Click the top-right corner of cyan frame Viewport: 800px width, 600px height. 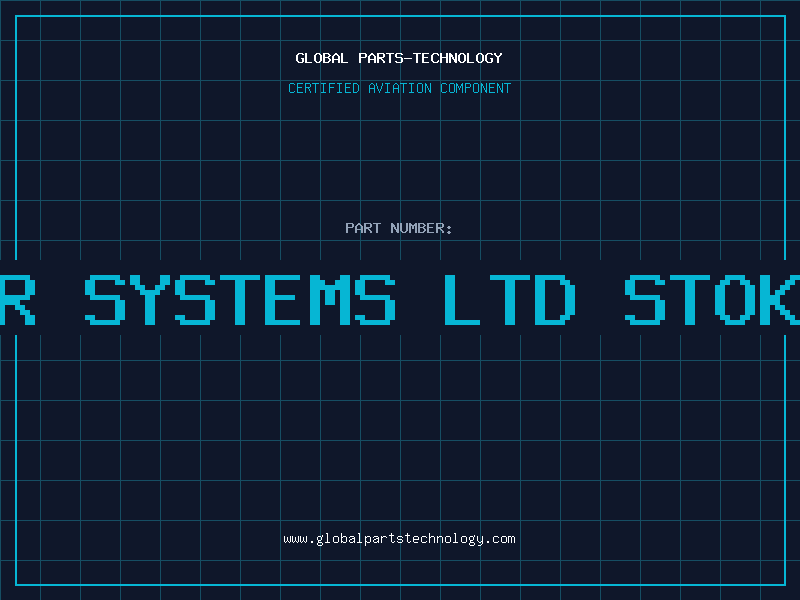pyautogui.click(x=785, y=16)
